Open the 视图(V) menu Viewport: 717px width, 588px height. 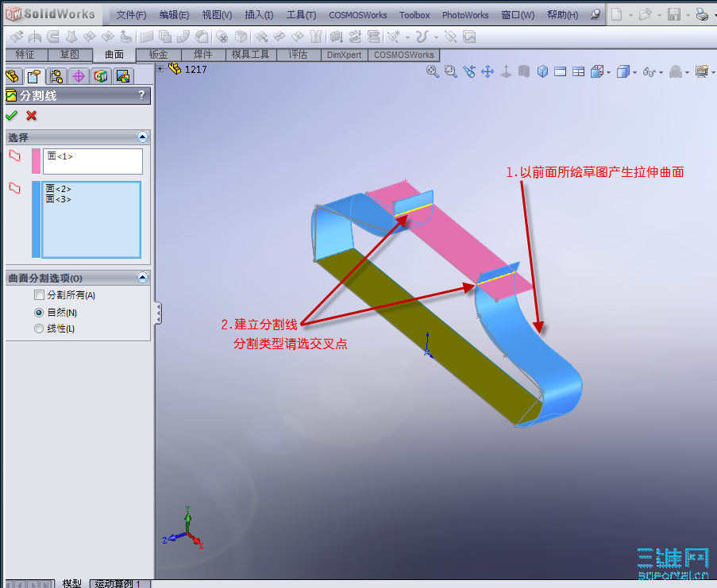[x=218, y=15]
